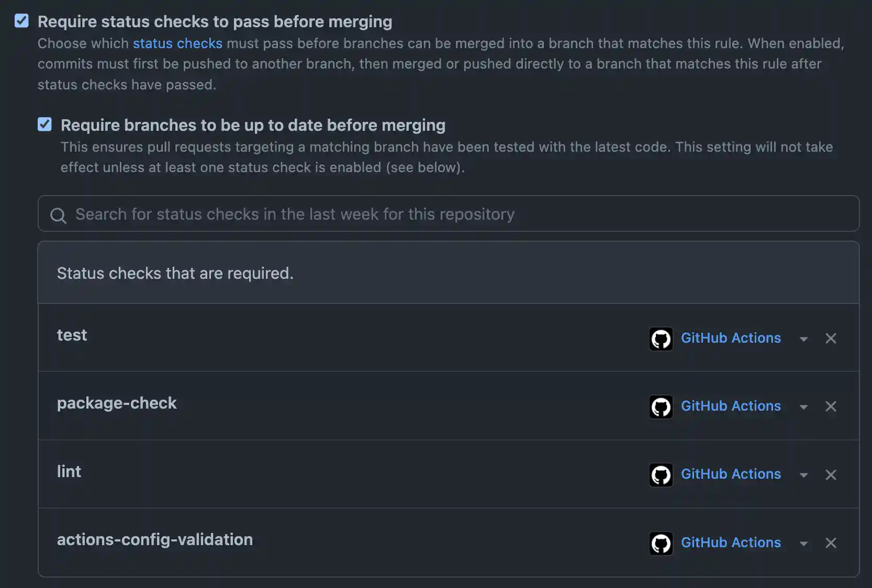
Task: Click the octocat icon on the lint row
Action: 661,475
